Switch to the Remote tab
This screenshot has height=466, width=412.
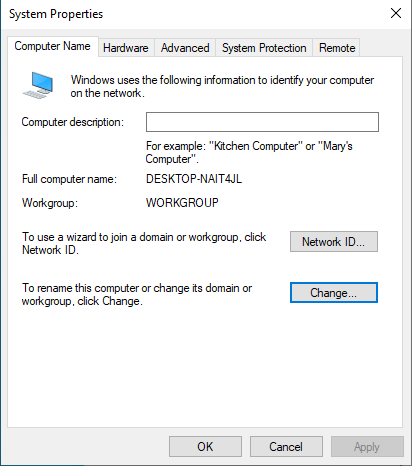coord(337,48)
